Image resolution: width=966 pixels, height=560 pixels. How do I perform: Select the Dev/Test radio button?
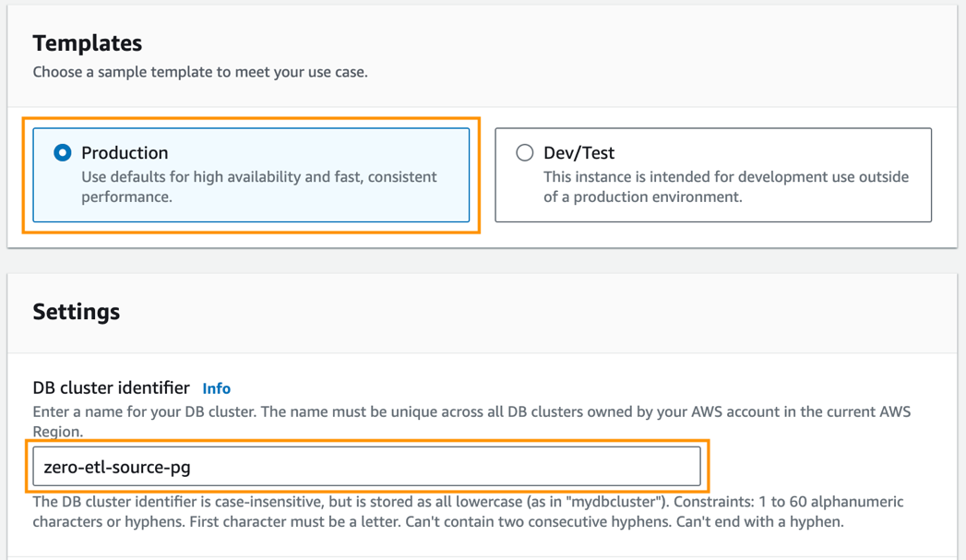(525, 153)
